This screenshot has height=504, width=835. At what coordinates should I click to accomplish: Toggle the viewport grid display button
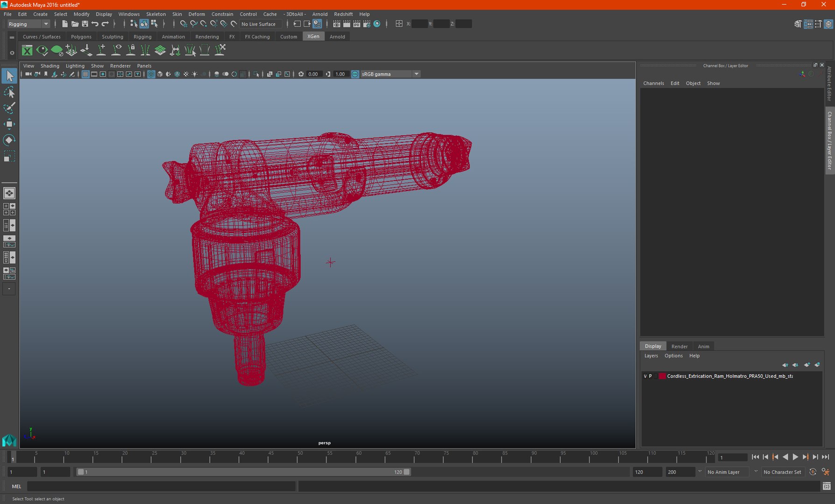pos(85,74)
